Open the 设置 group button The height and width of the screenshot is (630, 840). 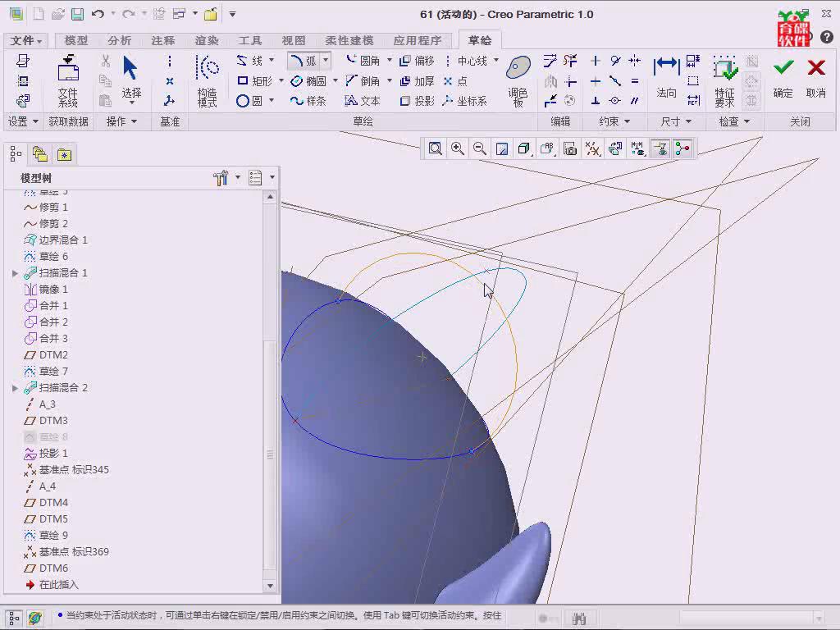pos(22,121)
